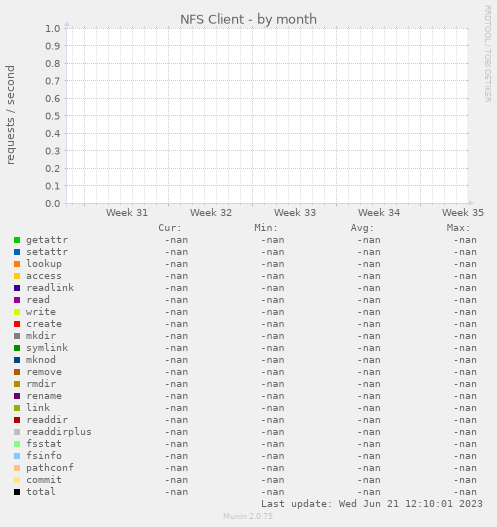Select the red create legend swatch
Viewport: 497px width, 527px height.
pos(17,324)
